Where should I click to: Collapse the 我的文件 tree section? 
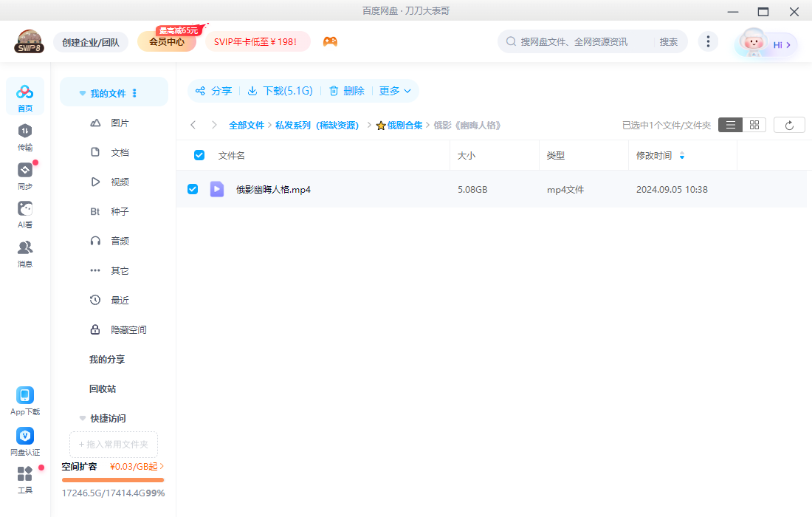pos(83,92)
